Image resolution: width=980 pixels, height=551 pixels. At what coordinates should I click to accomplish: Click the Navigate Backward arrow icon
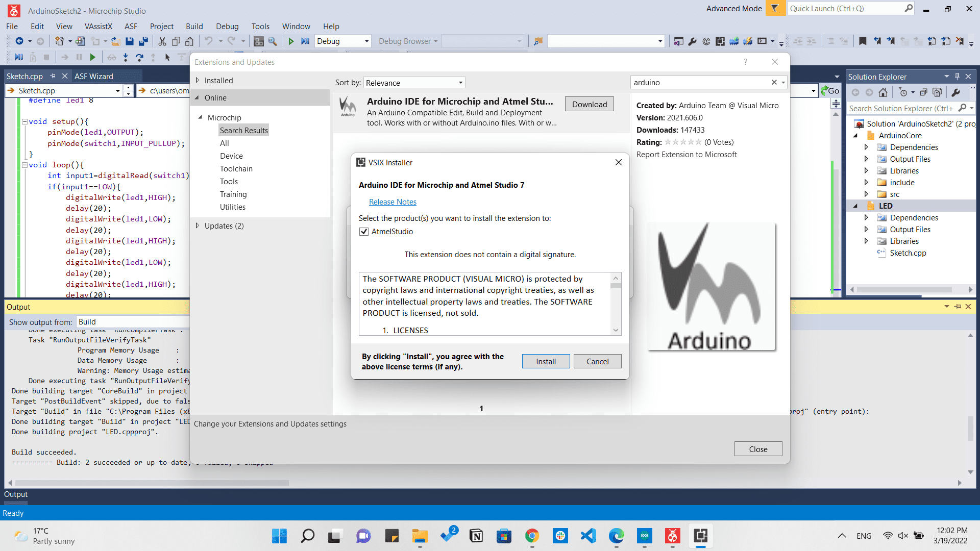pos(19,41)
